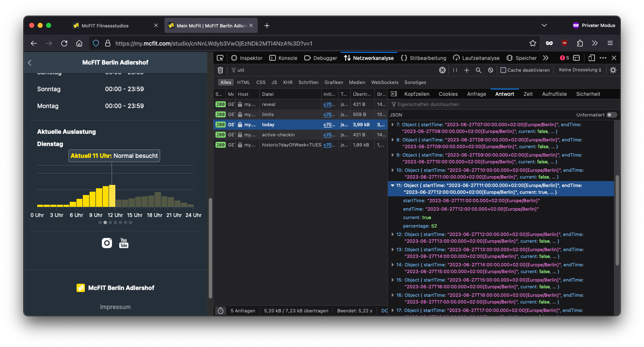Enable the CSS request filter
644x347 pixels.
261,82
